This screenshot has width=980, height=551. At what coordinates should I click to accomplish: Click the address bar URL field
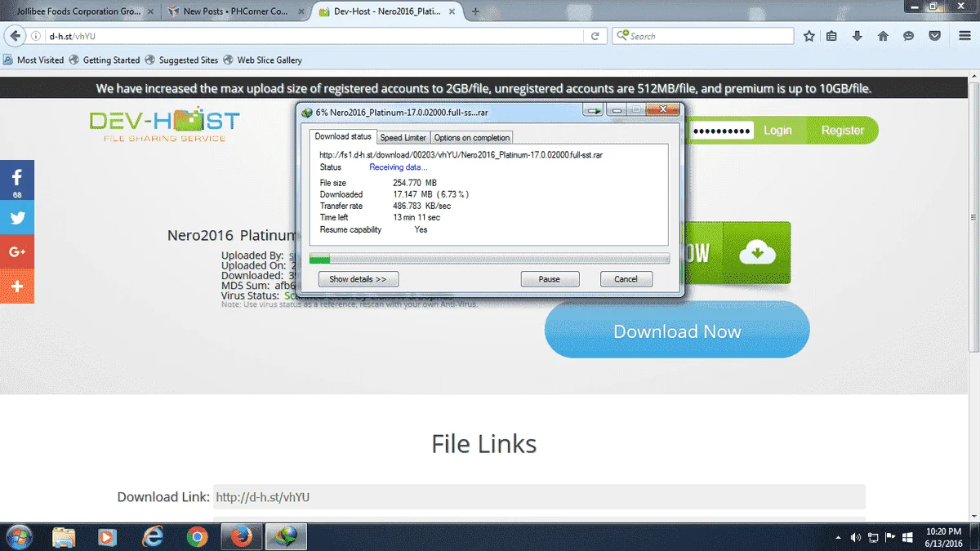(314, 36)
